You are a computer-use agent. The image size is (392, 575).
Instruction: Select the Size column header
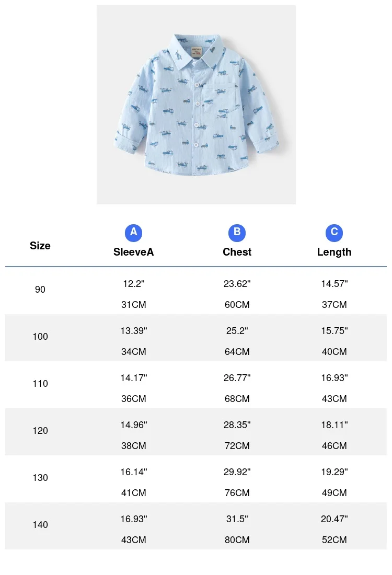(40, 246)
